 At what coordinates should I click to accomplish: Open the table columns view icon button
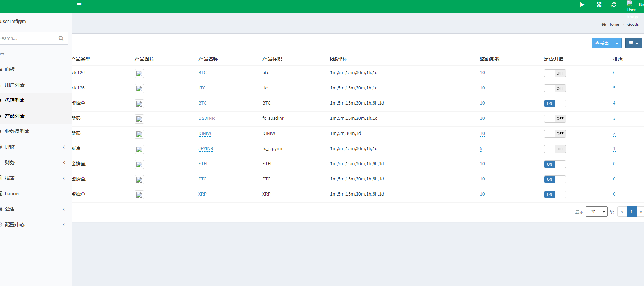tap(633, 43)
